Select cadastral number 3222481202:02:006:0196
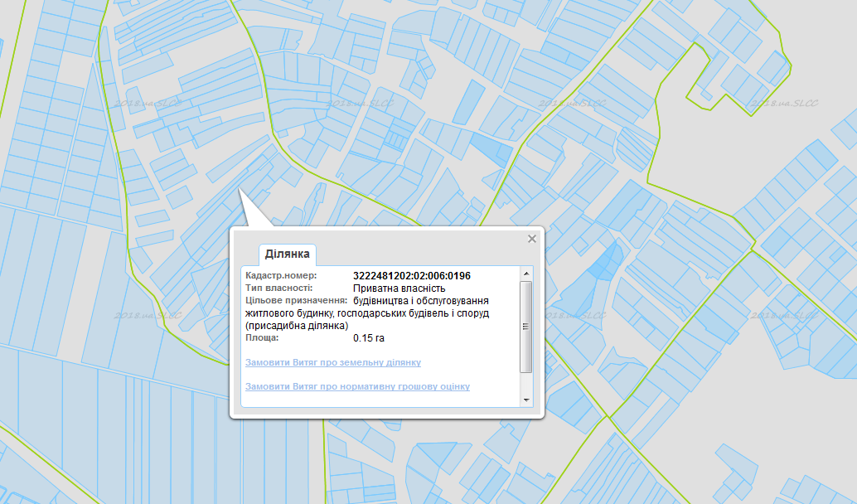The height and width of the screenshot is (504, 857). click(x=412, y=276)
